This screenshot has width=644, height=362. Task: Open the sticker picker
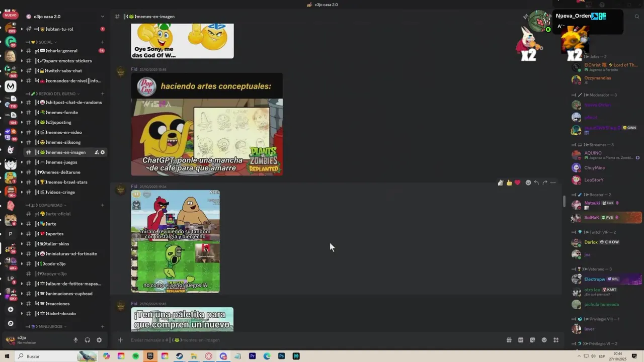(x=532, y=340)
